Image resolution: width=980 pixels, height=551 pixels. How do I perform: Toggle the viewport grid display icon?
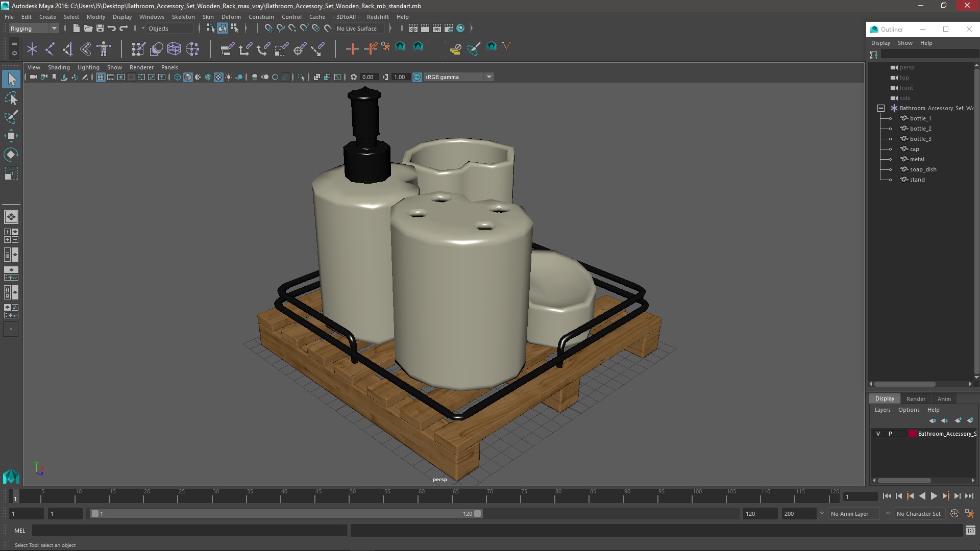click(x=101, y=77)
